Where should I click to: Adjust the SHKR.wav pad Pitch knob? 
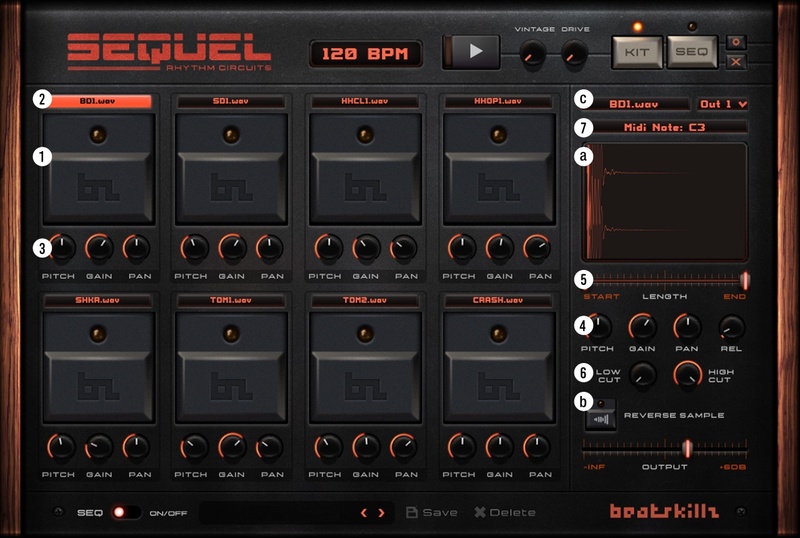click(x=61, y=447)
